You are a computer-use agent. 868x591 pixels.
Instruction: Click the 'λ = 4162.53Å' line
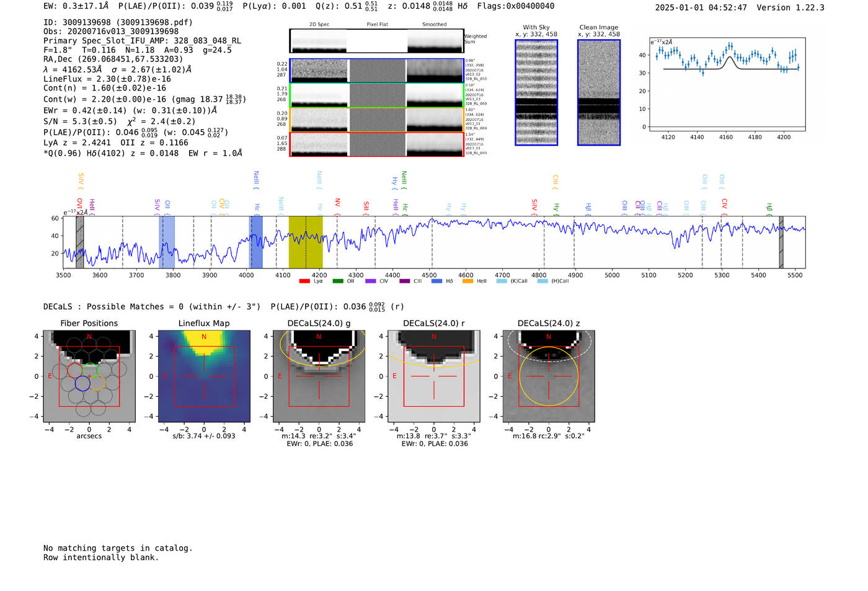point(118,69)
